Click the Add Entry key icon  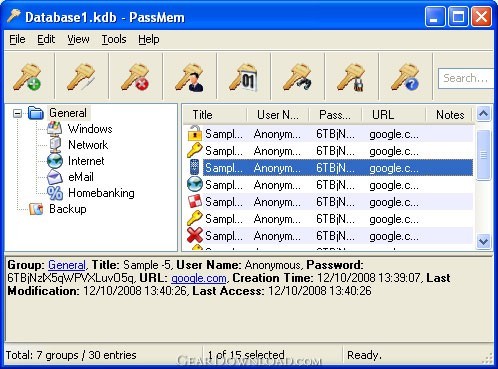[x=27, y=77]
